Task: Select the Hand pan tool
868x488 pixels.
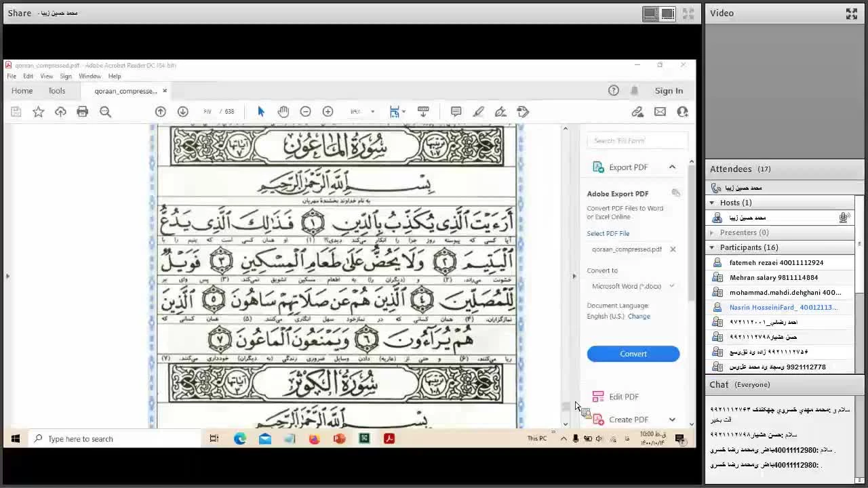Action: pyautogui.click(x=283, y=112)
